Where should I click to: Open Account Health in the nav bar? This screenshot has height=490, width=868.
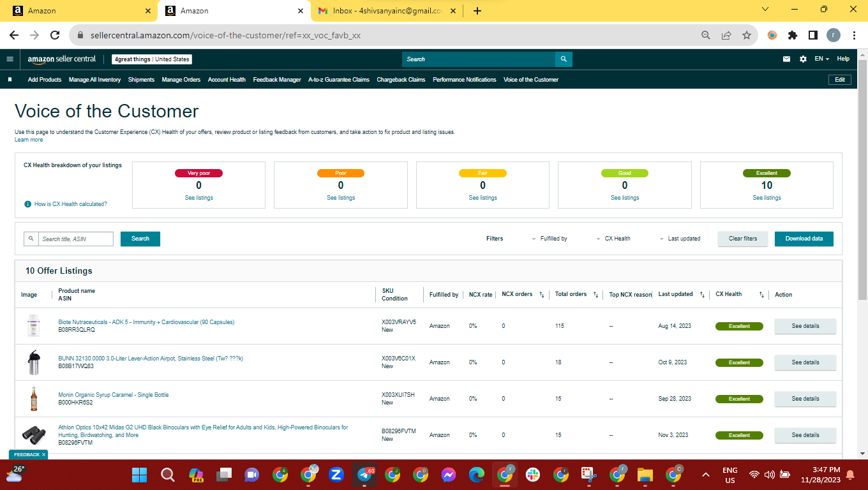pyautogui.click(x=227, y=80)
